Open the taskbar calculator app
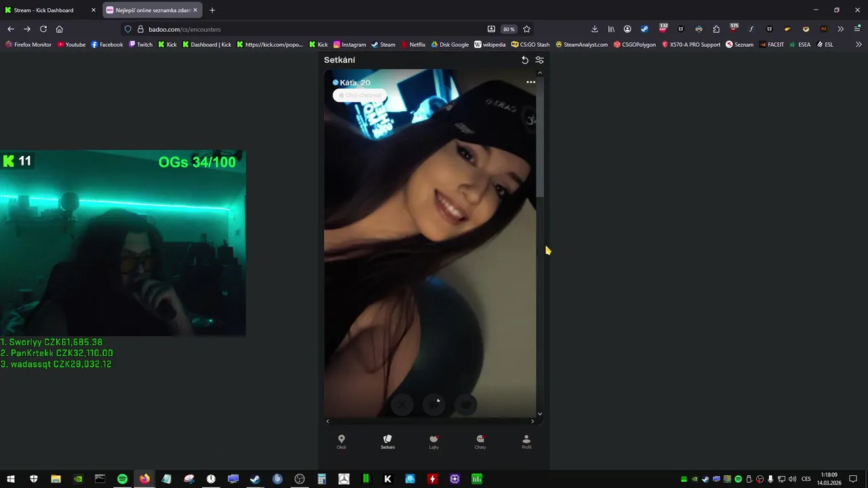Image resolution: width=868 pixels, height=488 pixels. pyautogui.click(x=321, y=479)
